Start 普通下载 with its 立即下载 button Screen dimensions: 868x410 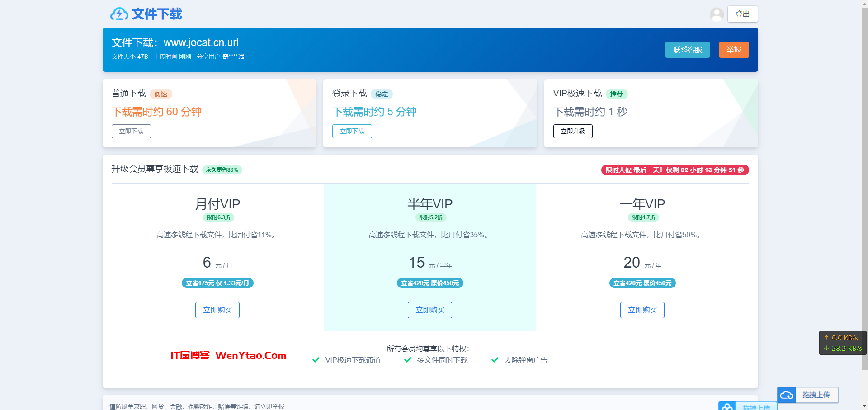(x=131, y=131)
